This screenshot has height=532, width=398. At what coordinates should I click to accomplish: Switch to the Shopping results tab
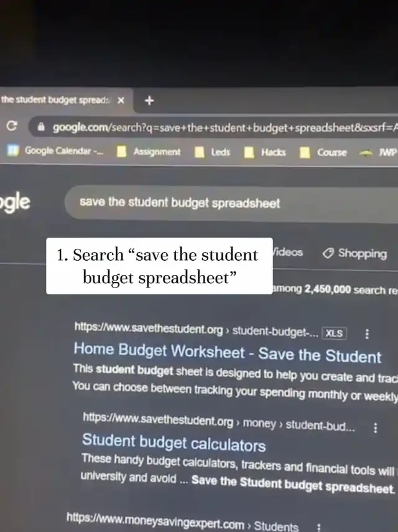(354, 253)
